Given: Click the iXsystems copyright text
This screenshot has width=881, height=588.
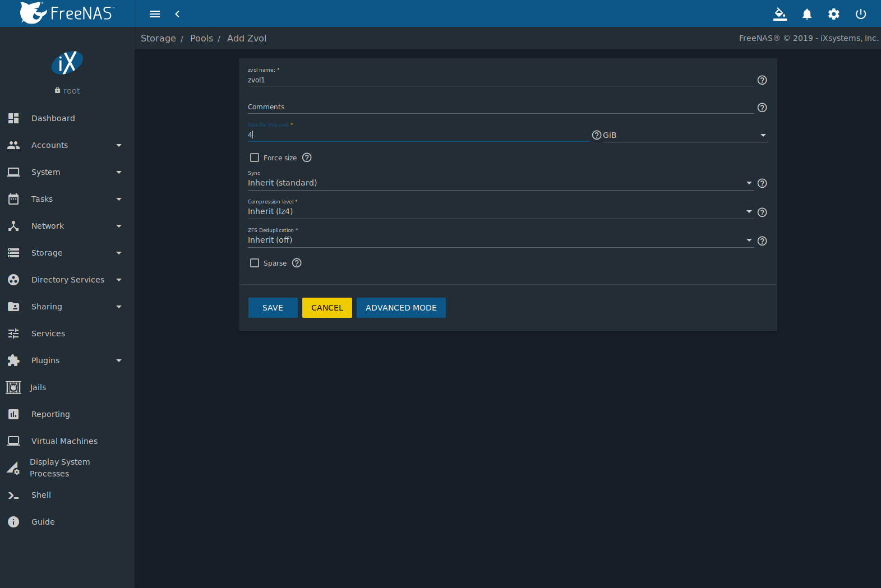Looking at the screenshot, I should click(x=809, y=38).
